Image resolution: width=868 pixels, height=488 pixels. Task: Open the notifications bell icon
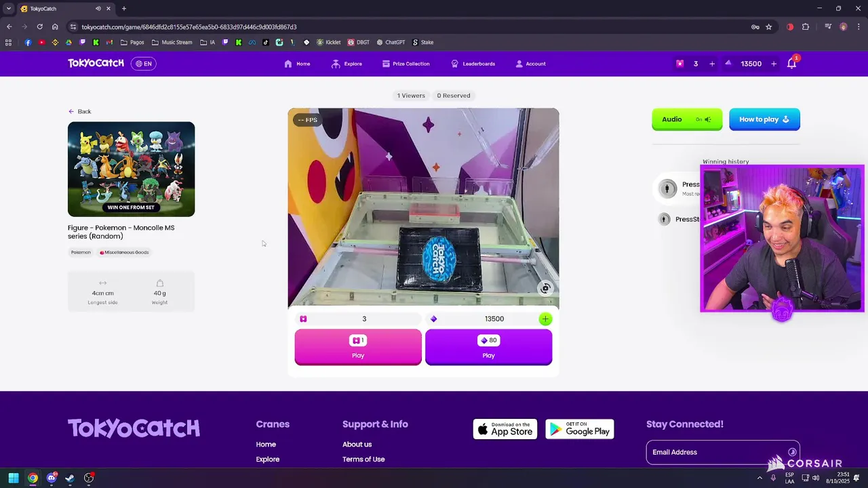pos(791,64)
